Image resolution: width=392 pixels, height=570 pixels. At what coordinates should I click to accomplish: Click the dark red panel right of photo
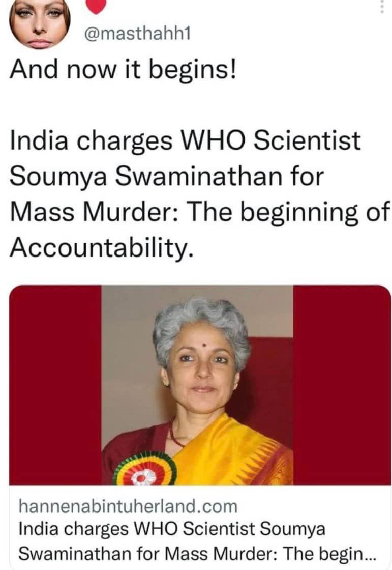pyautogui.click(x=342, y=385)
